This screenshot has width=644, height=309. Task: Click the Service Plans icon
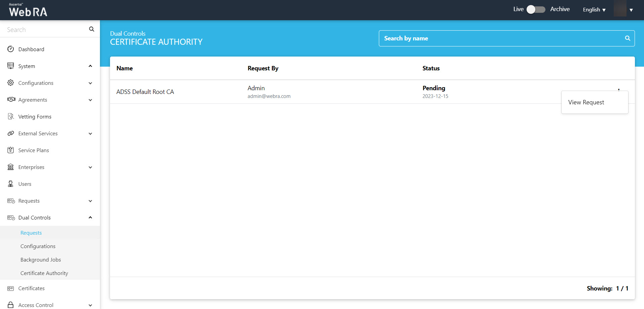[11, 150]
